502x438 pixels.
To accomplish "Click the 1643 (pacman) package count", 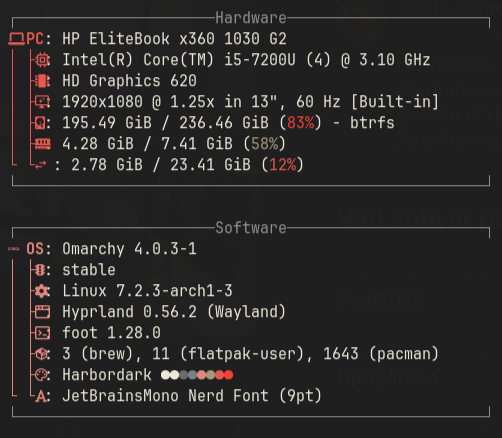I will click(381, 354).
